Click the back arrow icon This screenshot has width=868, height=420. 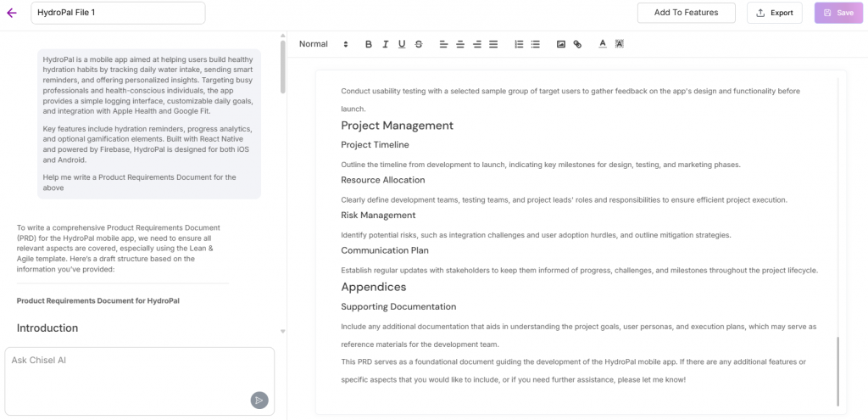pyautogui.click(x=12, y=13)
